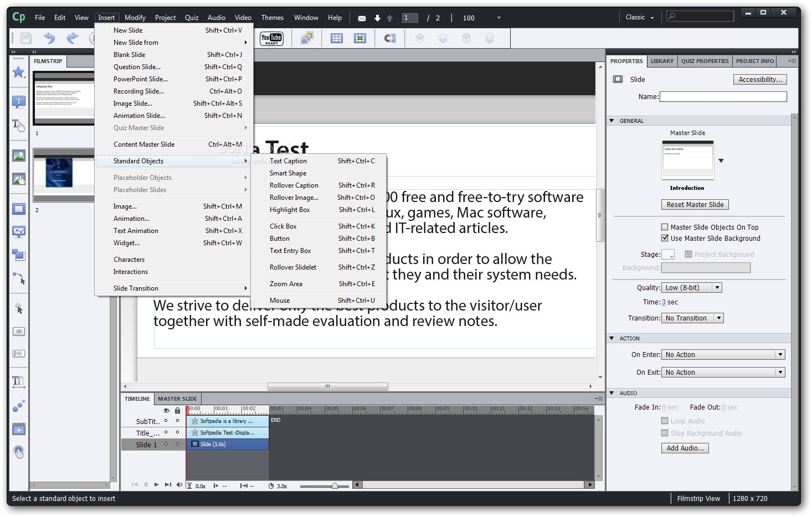Collapse the AUDIO section
This screenshot has height=517, width=812.
[x=611, y=393]
